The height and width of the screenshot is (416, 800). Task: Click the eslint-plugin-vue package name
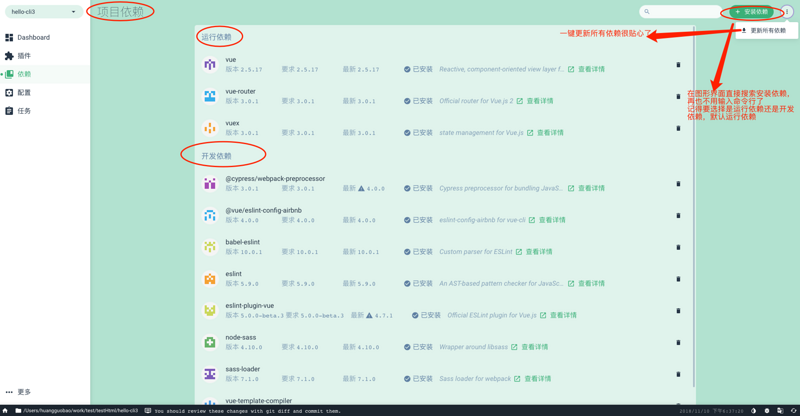click(249, 306)
